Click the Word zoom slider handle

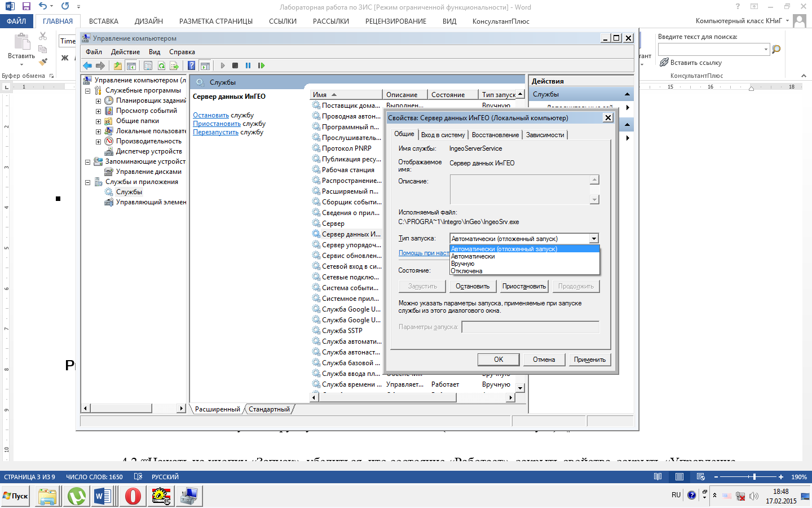click(x=754, y=477)
